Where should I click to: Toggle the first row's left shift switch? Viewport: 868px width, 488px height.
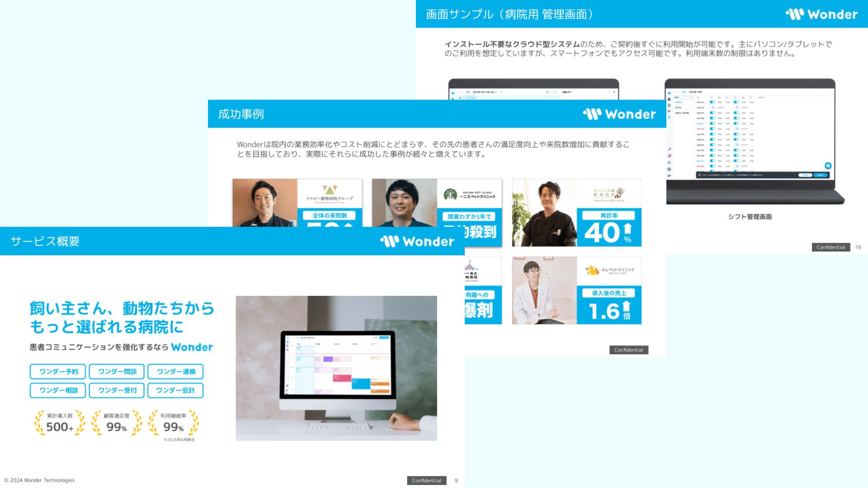(x=712, y=102)
